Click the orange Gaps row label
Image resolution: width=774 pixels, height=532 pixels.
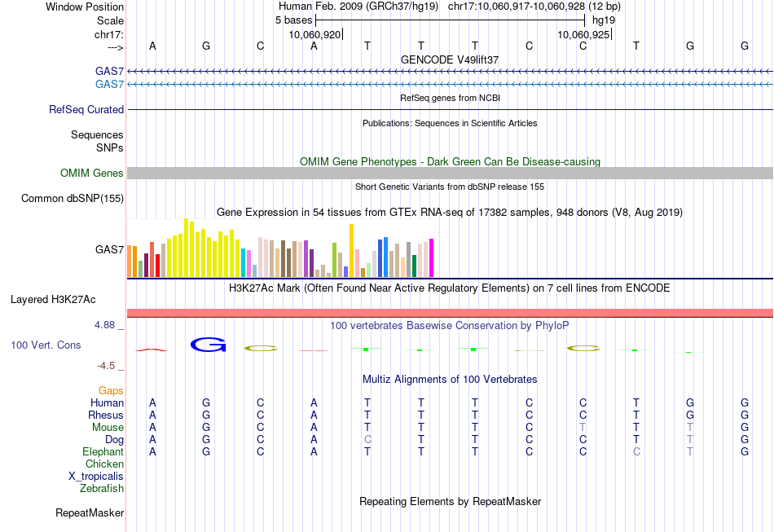pos(111,390)
